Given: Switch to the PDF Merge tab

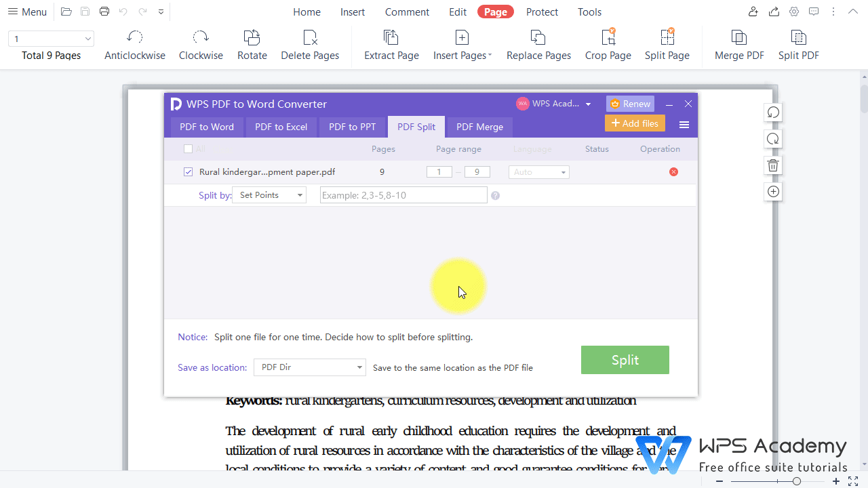Looking at the screenshot, I should pos(479,127).
